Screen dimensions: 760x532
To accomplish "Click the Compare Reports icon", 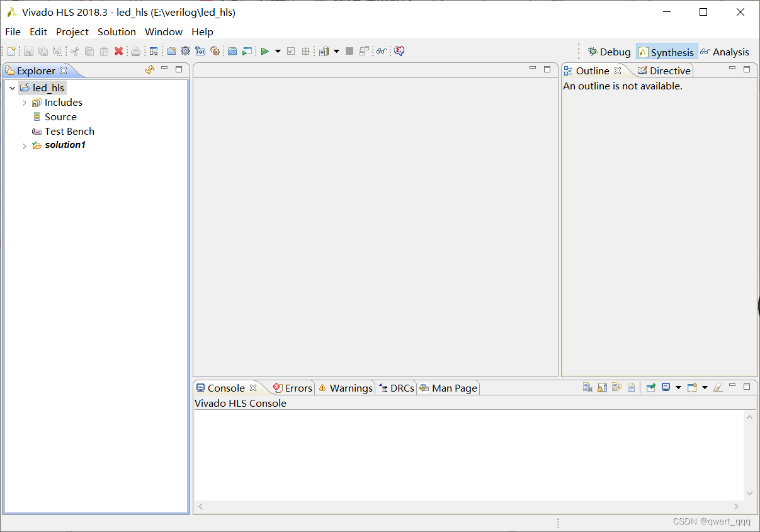I will pyautogui.click(x=364, y=51).
